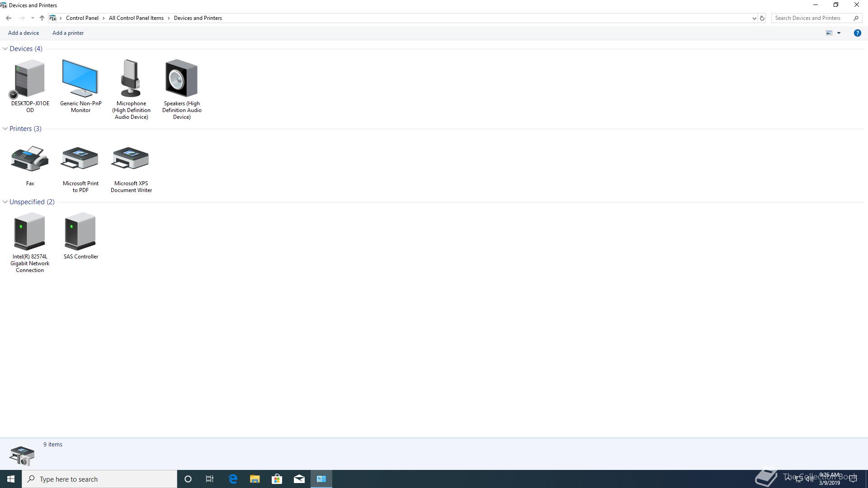Image resolution: width=868 pixels, height=488 pixels.
Task: Click Add a device
Action: click(x=24, y=33)
